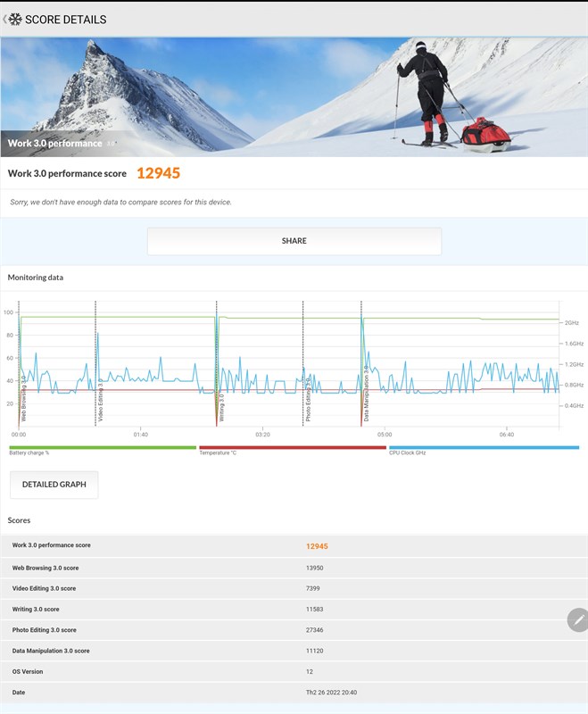This screenshot has width=588, height=714.
Task: Click the Video Editing 3.0 graph marker
Action: point(101,400)
